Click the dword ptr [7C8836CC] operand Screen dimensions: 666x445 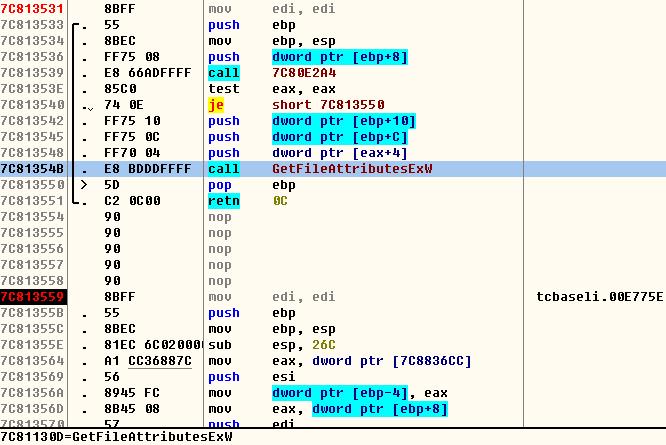(x=392, y=361)
